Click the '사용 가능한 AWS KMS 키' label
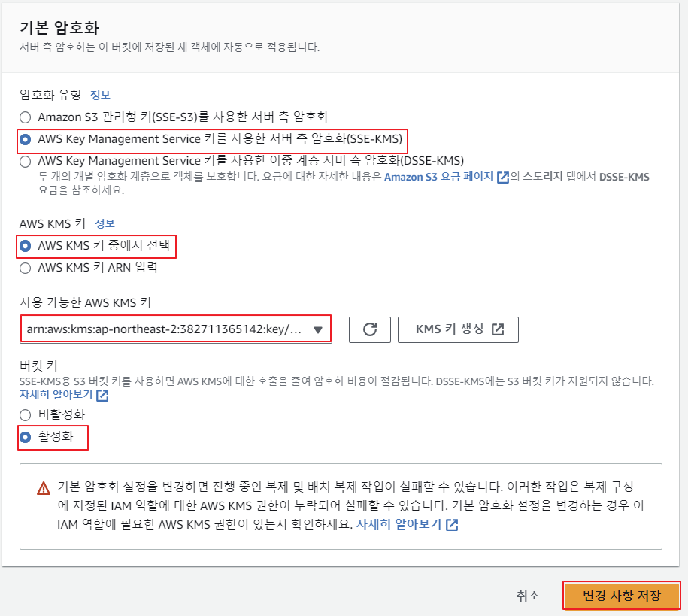The width and height of the screenshot is (688, 616). coord(85,302)
